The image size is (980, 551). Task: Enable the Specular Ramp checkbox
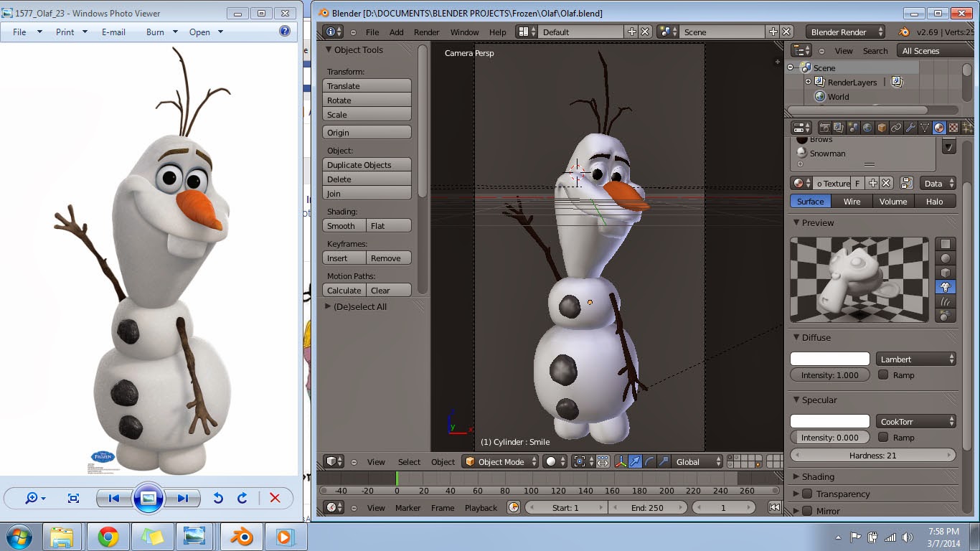tap(883, 437)
